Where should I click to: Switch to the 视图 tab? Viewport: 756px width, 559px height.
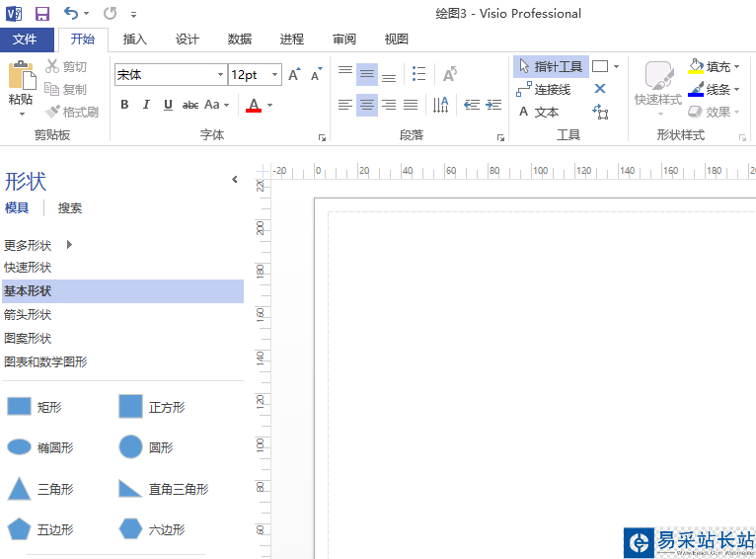(397, 40)
